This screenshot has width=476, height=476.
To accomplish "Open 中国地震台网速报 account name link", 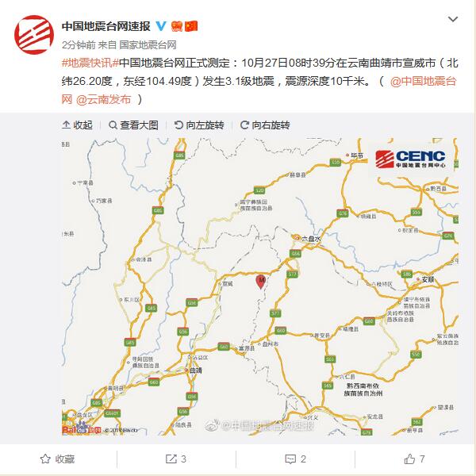I will 106,26.
